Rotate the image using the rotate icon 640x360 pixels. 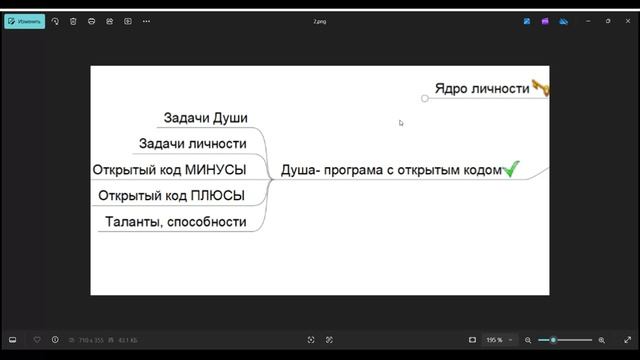click(x=55, y=21)
